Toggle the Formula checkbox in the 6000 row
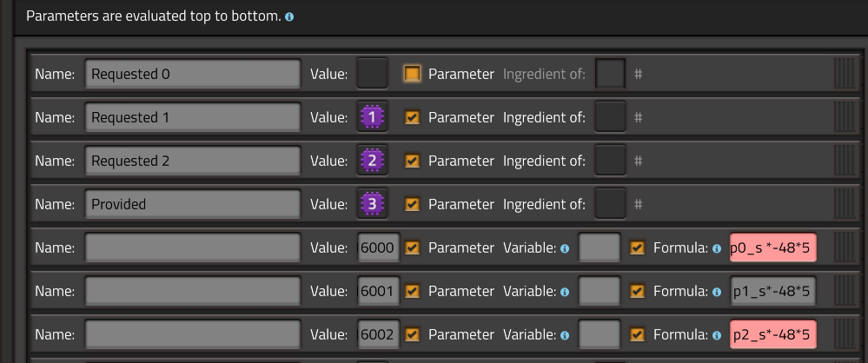This screenshot has width=868, height=363. (638, 247)
